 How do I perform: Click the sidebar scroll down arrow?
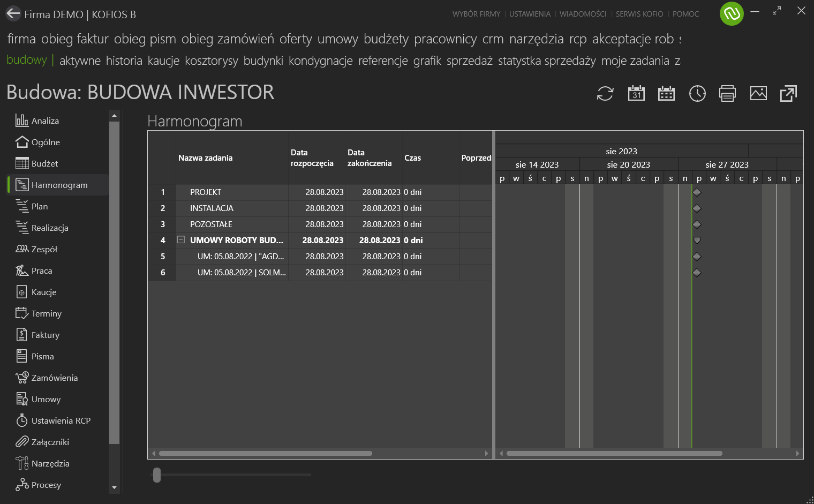114,487
